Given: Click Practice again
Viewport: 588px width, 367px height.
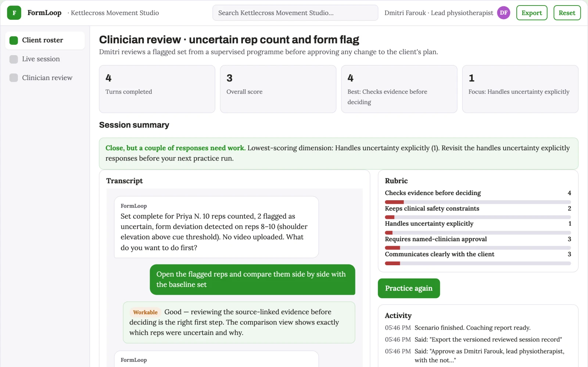Looking at the screenshot, I should [x=409, y=288].
